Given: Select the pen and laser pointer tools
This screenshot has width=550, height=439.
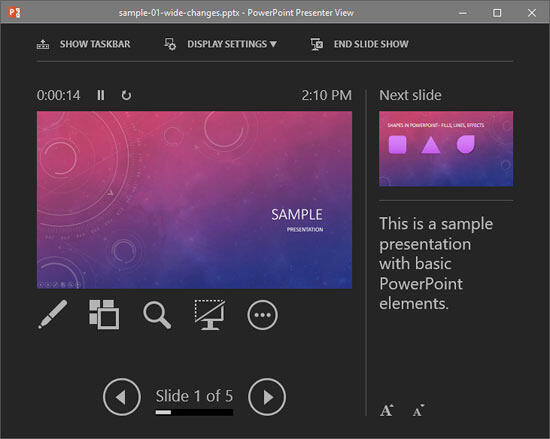Looking at the screenshot, I should (x=52, y=315).
